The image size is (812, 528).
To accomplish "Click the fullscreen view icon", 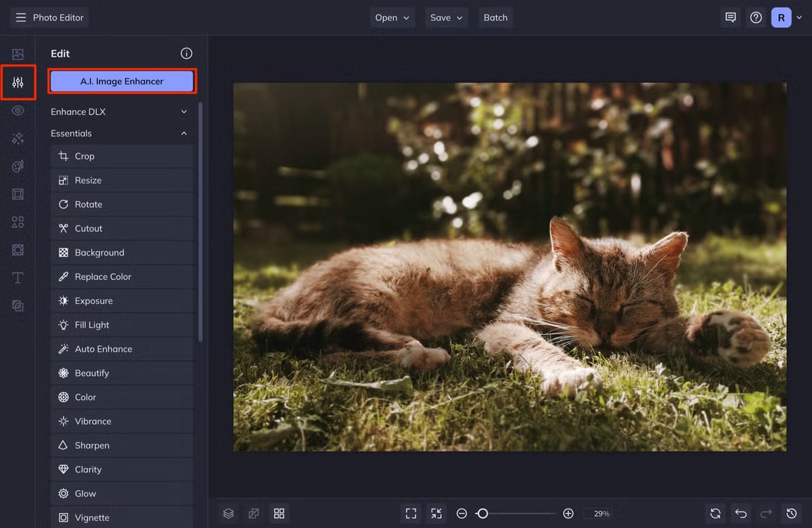I will [411, 514].
